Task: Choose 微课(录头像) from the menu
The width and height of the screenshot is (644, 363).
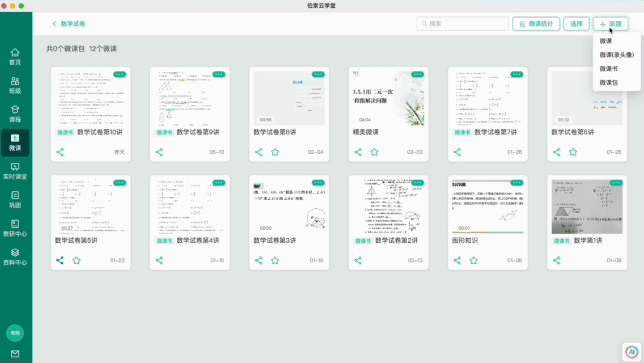Action: coord(616,54)
